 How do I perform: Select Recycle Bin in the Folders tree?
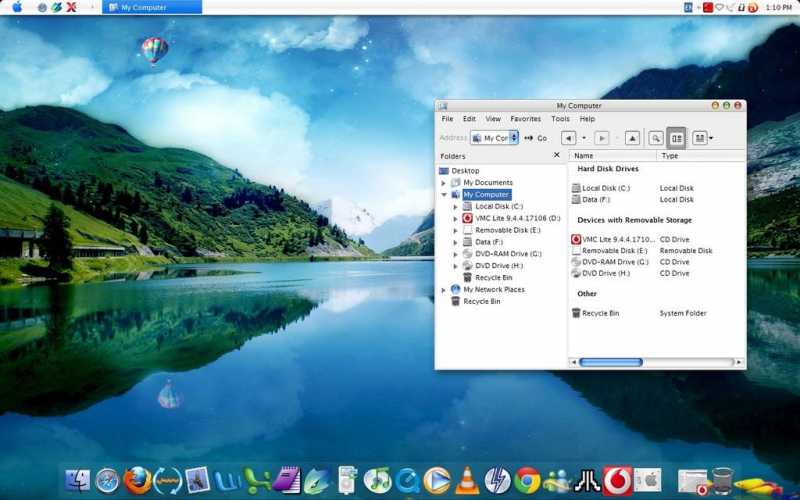click(481, 301)
